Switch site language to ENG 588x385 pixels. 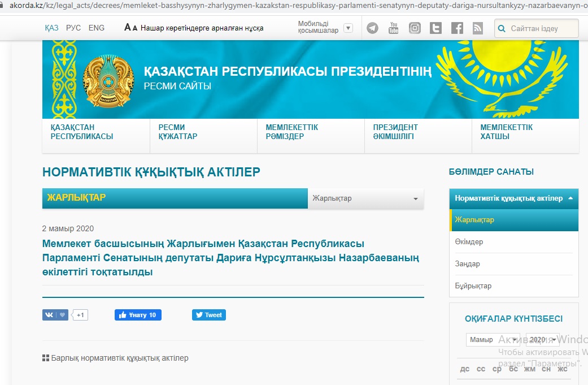point(97,28)
